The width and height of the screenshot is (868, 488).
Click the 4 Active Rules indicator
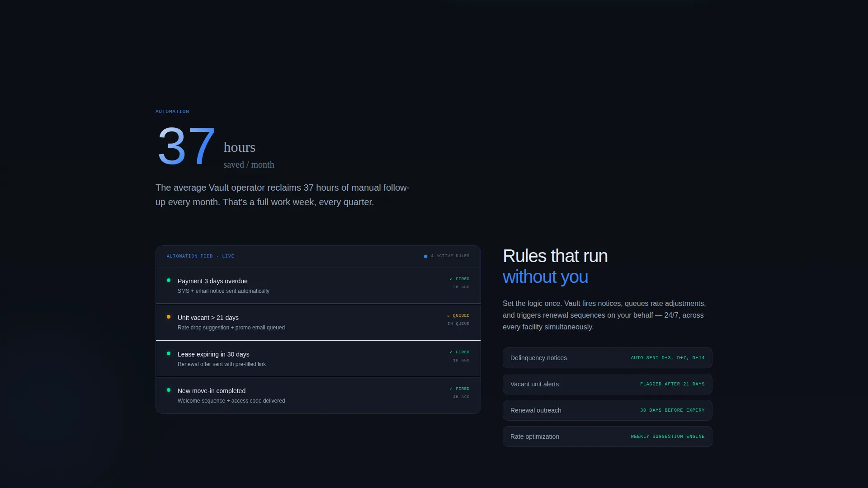coord(447,256)
